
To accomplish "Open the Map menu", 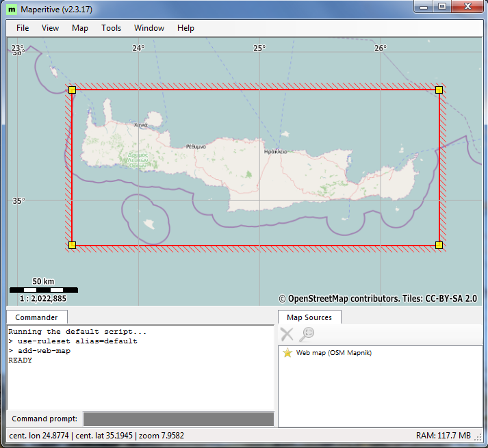I will 80,28.
